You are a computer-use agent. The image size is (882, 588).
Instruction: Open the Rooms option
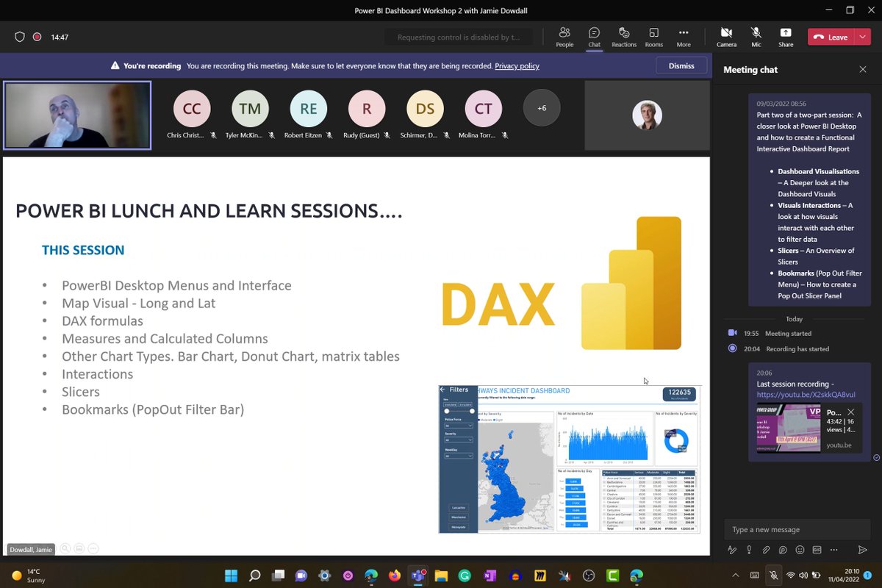[653, 37]
